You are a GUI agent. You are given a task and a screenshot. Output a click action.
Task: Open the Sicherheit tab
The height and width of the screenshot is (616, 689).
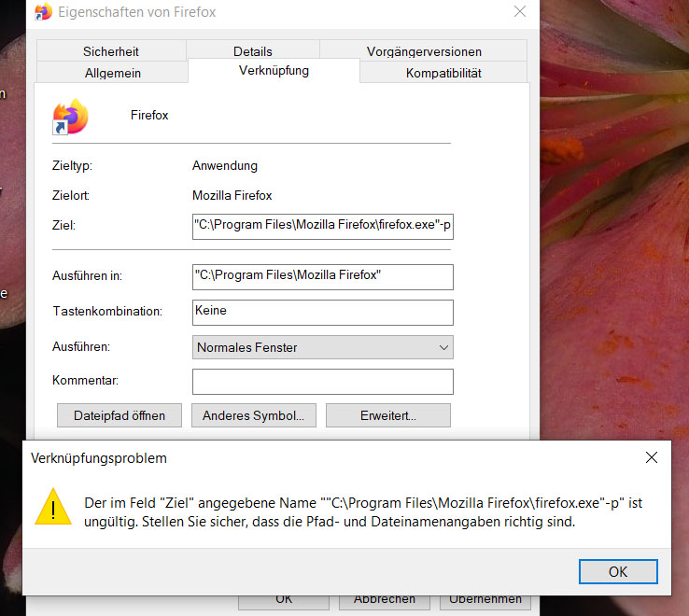pyautogui.click(x=111, y=51)
